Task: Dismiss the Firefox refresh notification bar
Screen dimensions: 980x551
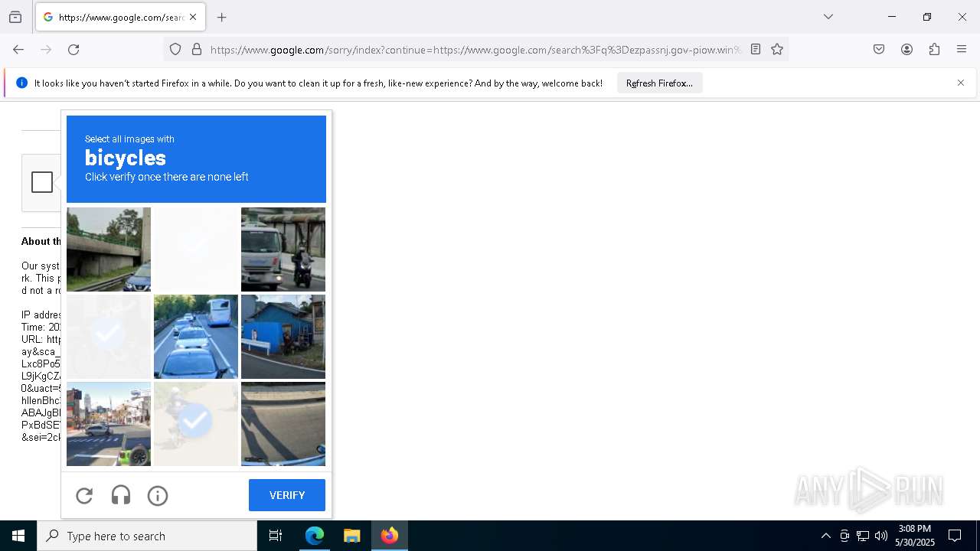Action: [x=961, y=83]
